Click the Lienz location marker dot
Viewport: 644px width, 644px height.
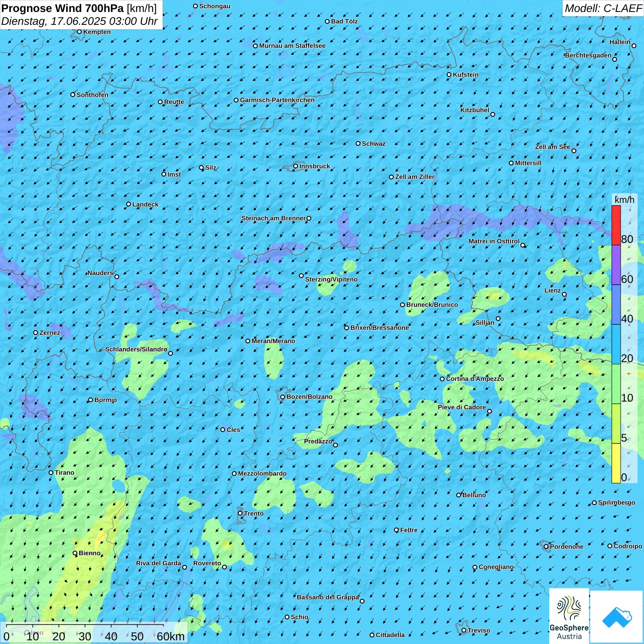(x=564, y=294)
